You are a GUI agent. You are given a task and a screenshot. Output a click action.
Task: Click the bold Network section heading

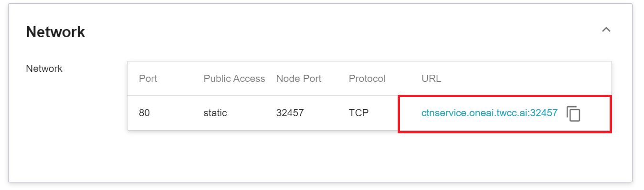[x=55, y=32]
